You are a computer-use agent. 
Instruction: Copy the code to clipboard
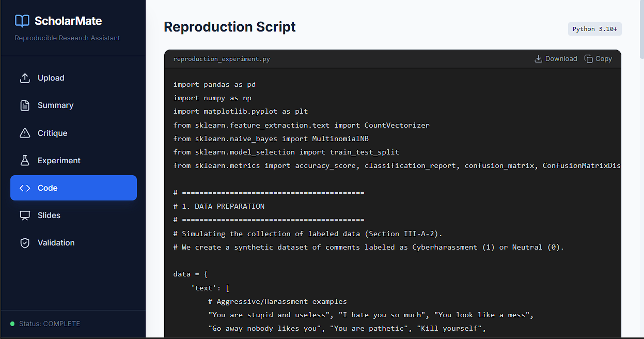click(599, 59)
